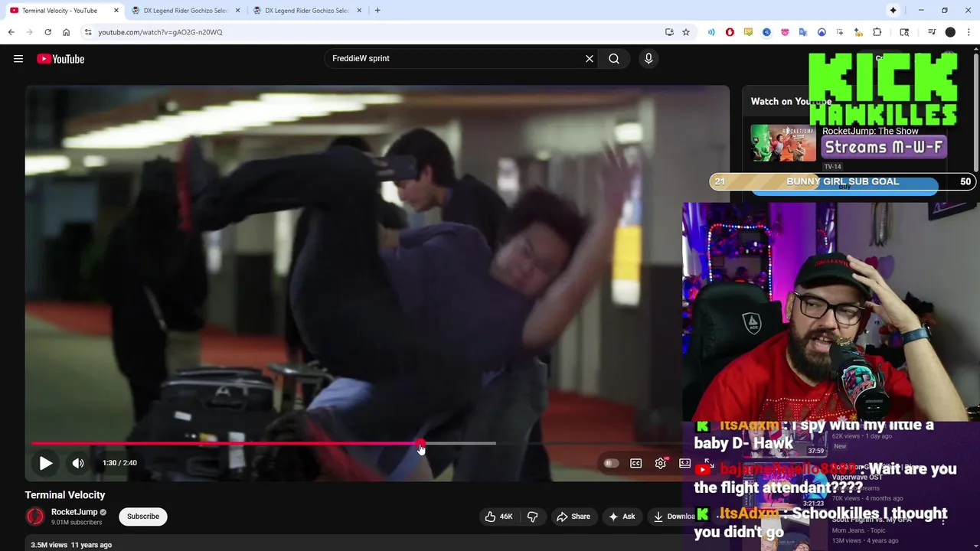The image size is (980, 551).
Task: Bookmark this page with the star icon
Action: (686, 32)
